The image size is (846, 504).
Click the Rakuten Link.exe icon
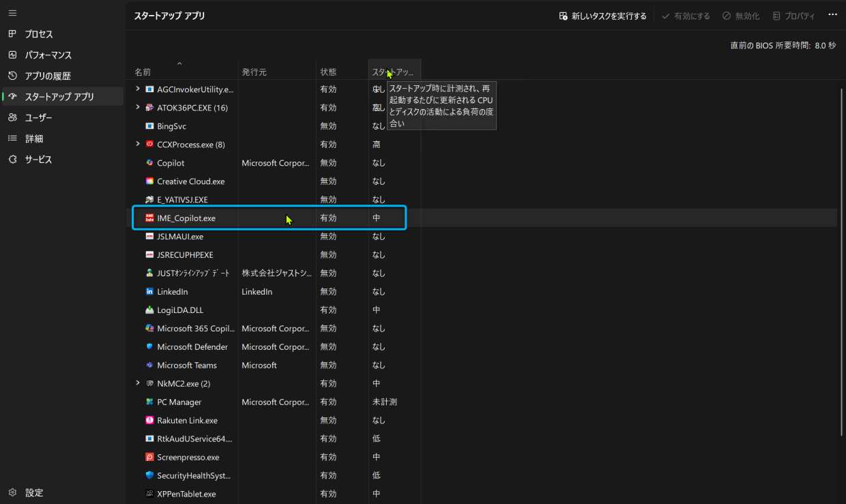(150, 421)
